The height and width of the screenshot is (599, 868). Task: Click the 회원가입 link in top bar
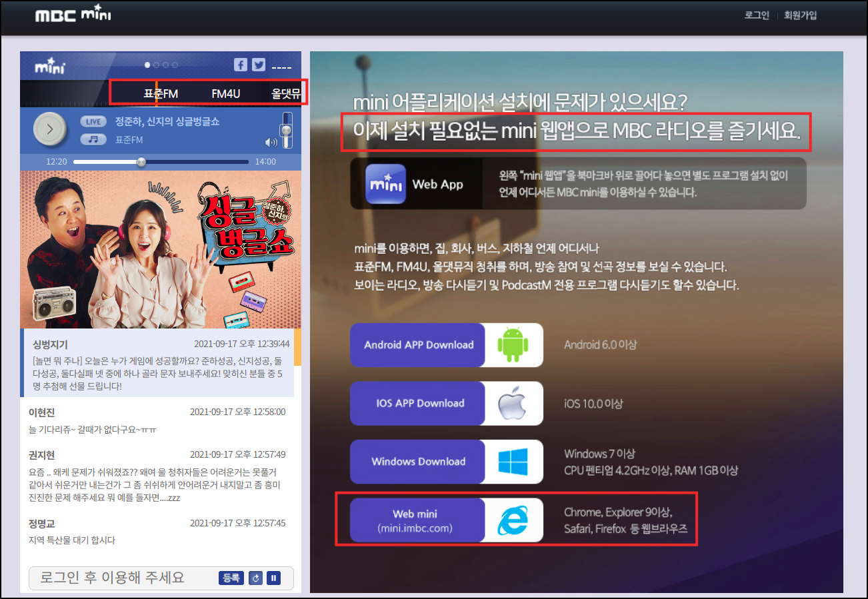tap(800, 15)
